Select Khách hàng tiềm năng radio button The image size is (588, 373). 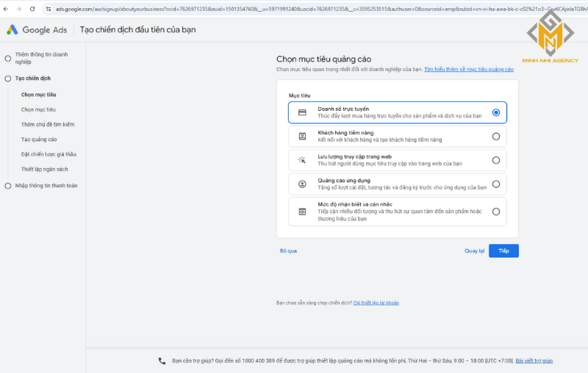click(x=495, y=137)
